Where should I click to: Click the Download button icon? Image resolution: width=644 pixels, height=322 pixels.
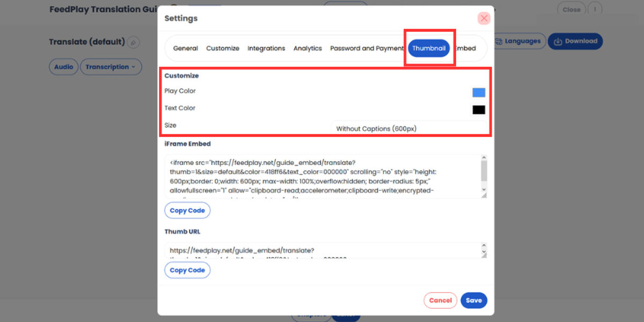coord(558,41)
